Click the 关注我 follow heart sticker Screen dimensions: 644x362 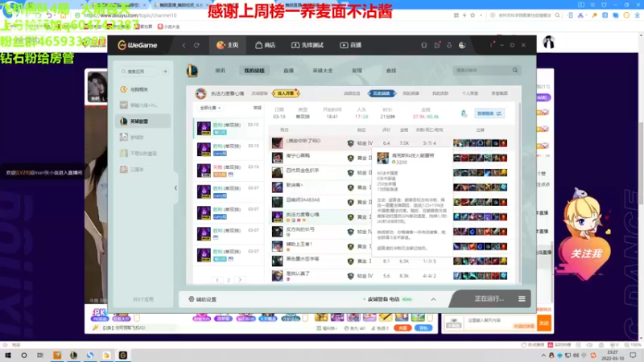(x=585, y=253)
